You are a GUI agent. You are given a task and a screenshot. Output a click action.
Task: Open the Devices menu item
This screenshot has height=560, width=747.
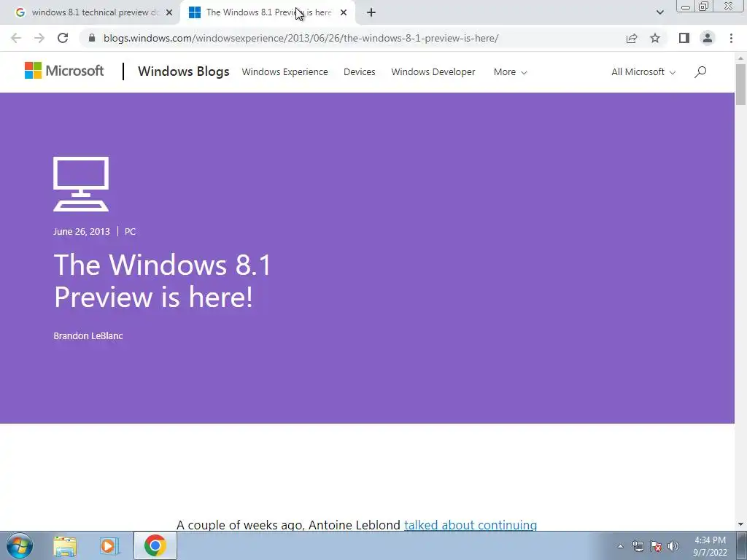coord(359,72)
